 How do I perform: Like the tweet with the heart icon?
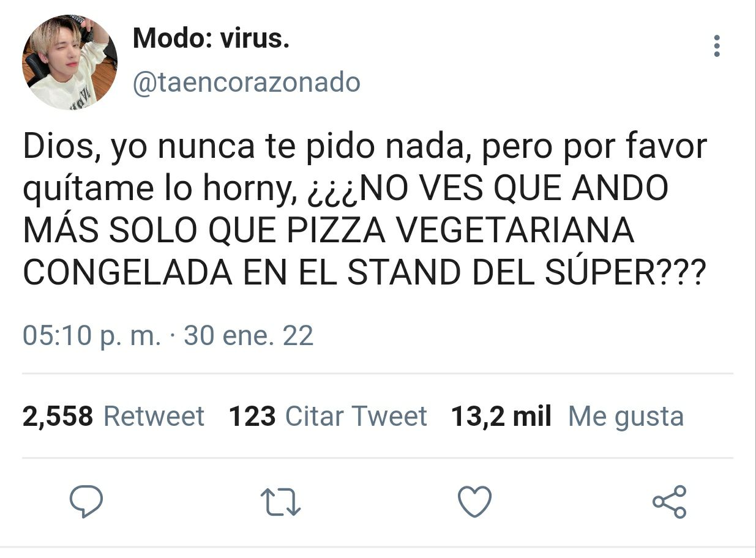click(x=475, y=501)
